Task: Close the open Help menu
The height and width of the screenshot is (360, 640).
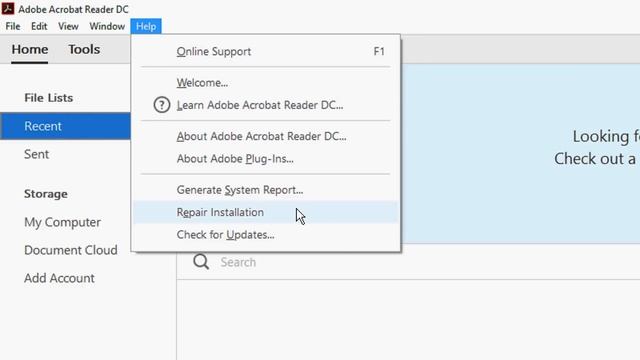Action: 146,27
